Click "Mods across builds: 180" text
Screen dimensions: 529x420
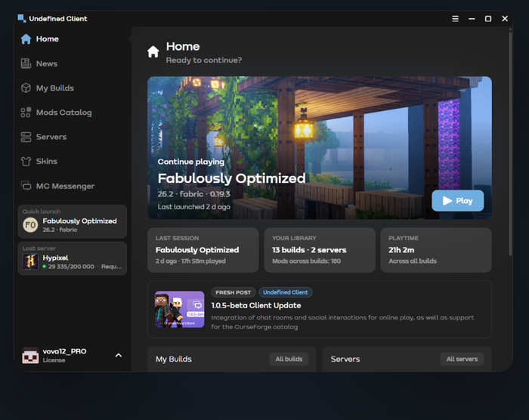[x=306, y=261]
